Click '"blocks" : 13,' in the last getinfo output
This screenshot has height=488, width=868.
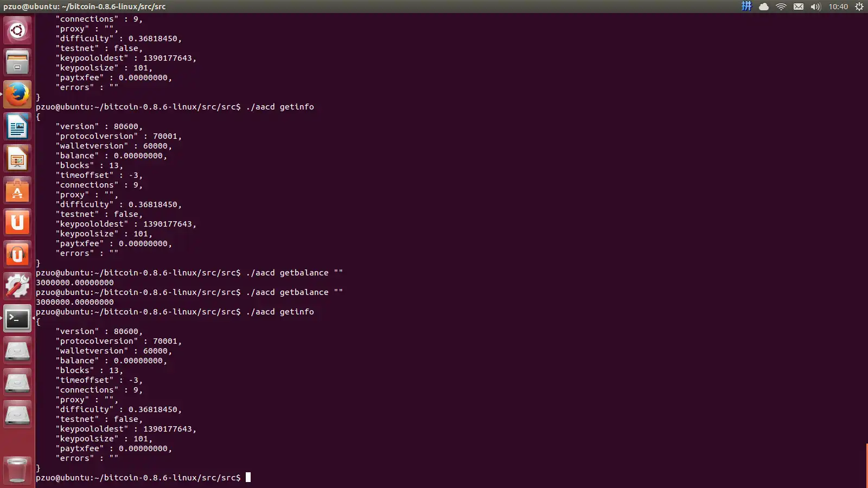[x=90, y=370]
